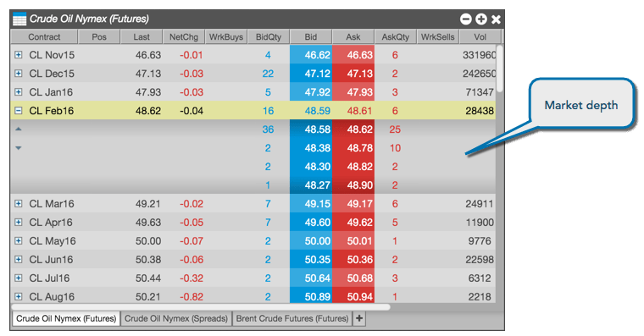
Task: Open Brent Crude Futures (Futures) tab
Action: click(x=292, y=318)
